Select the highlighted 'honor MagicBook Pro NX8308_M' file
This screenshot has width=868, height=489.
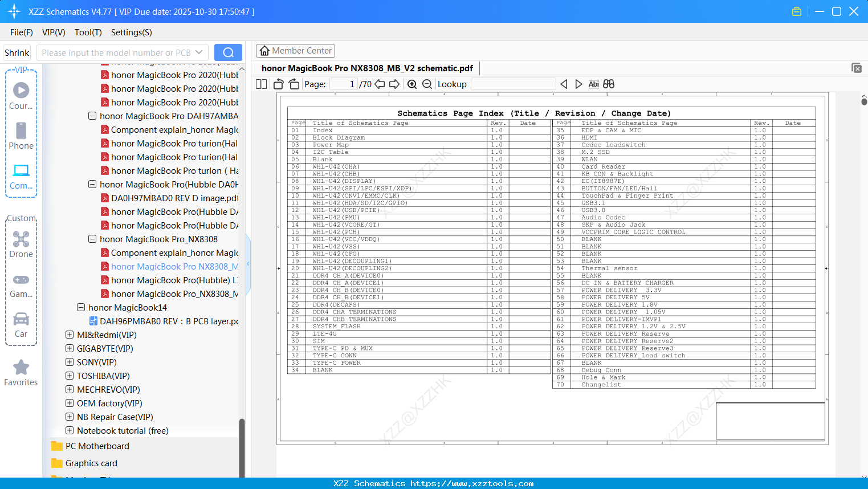(174, 267)
